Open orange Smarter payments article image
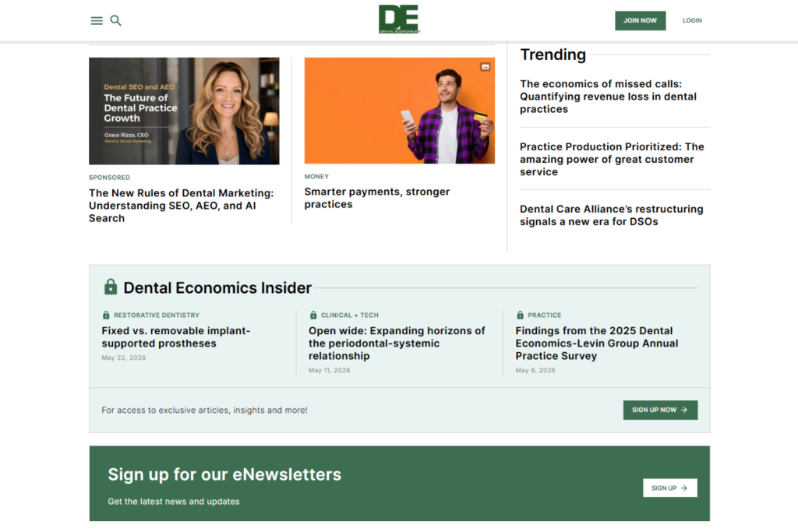 coord(400,111)
